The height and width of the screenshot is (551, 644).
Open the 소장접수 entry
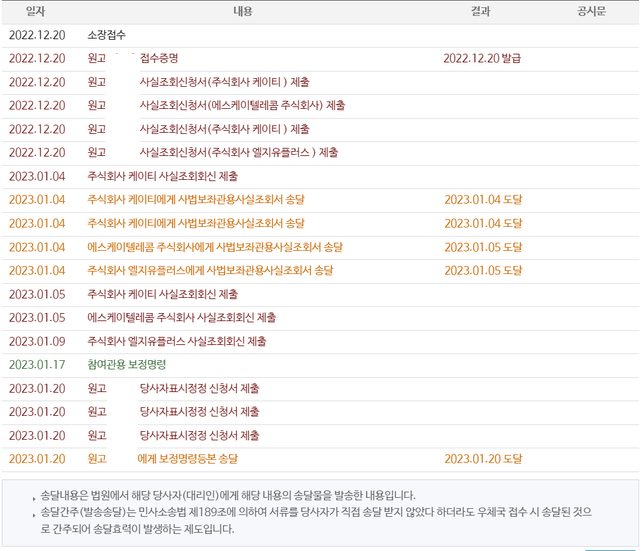click(x=107, y=35)
